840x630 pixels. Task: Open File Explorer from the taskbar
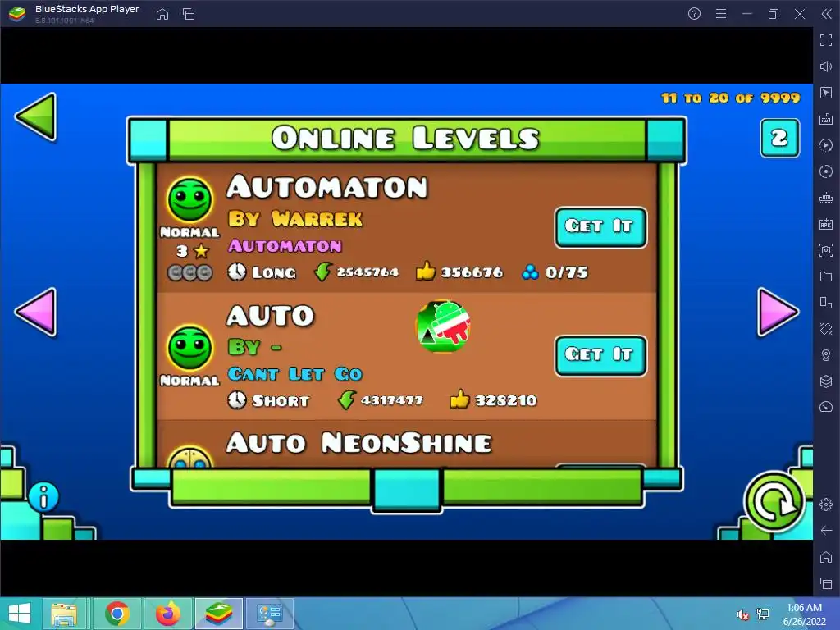click(64, 614)
